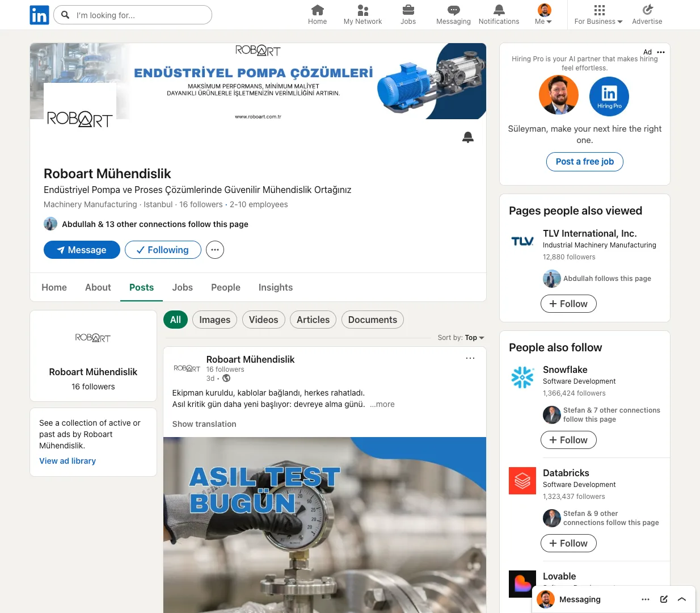Open the Home page tab

(x=54, y=287)
